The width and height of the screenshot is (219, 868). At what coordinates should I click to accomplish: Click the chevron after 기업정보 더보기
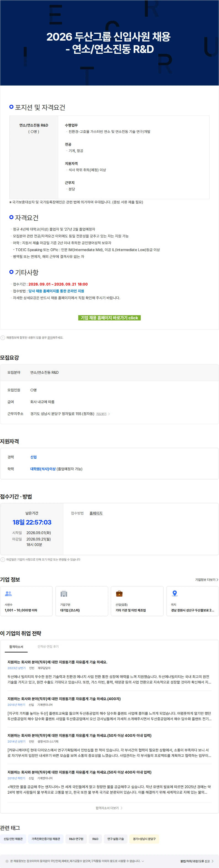coord(217,580)
